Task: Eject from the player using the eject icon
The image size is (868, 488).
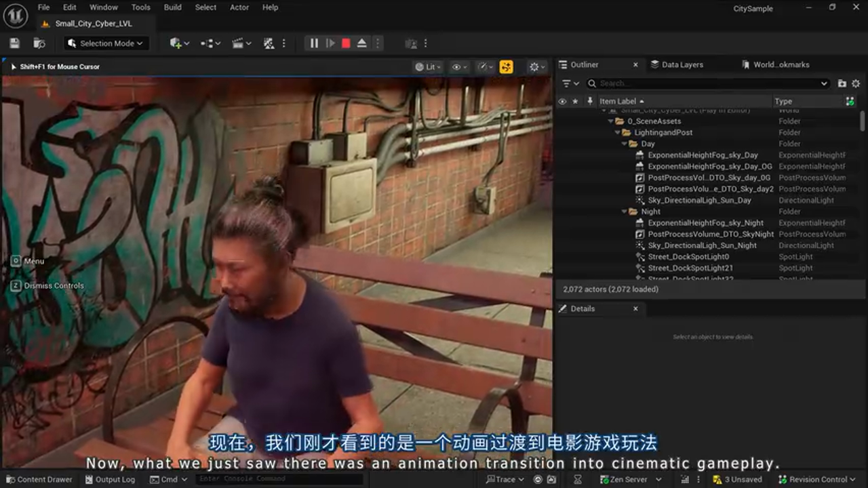Action: (361, 43)
